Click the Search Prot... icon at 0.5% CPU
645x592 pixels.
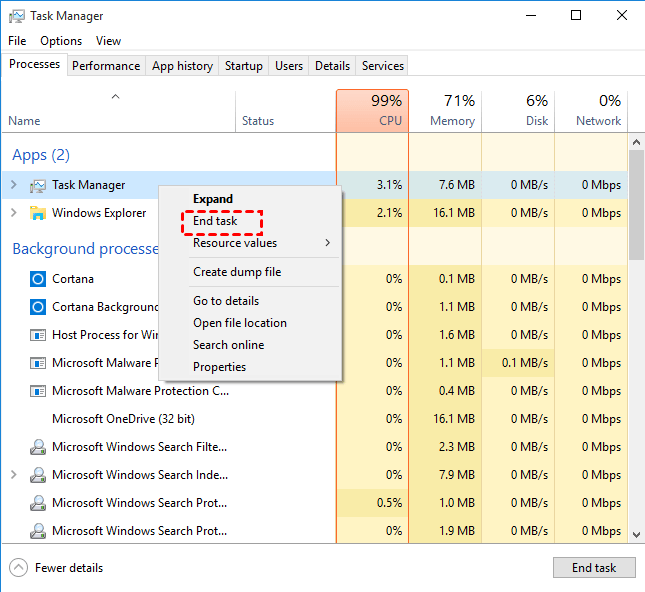[x=38, y=503]
